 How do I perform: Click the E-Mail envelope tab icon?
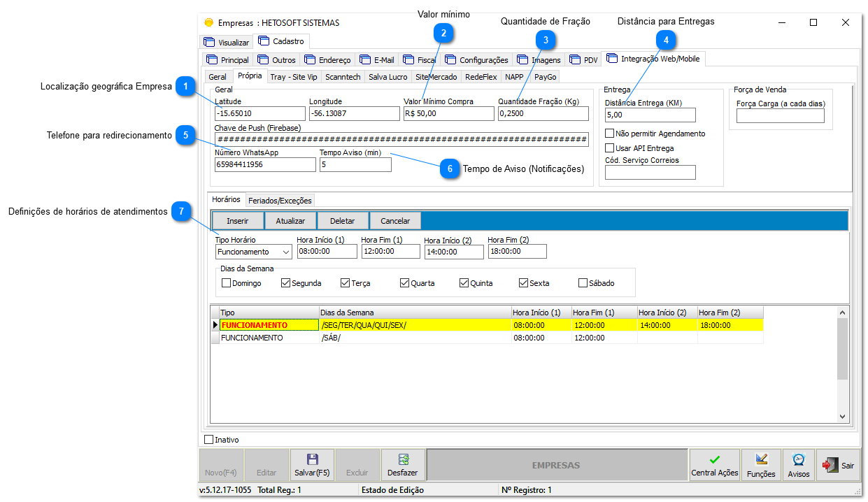[364, 59]
